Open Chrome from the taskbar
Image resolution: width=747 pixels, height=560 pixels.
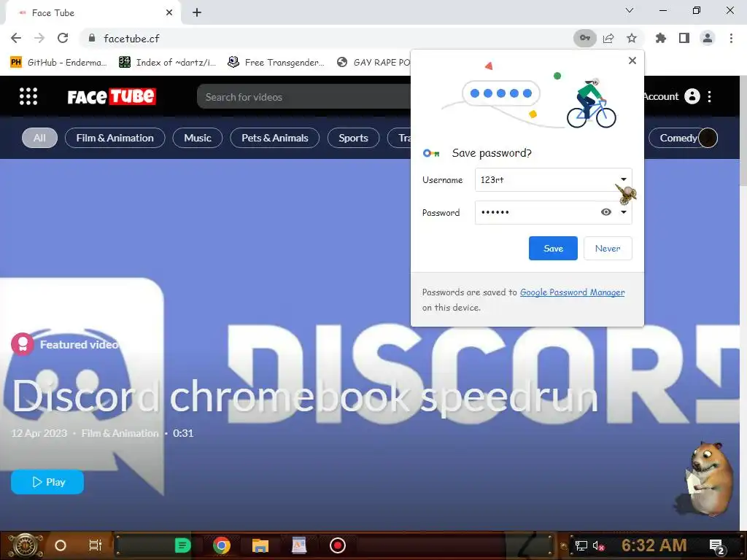tap(222, 545)
